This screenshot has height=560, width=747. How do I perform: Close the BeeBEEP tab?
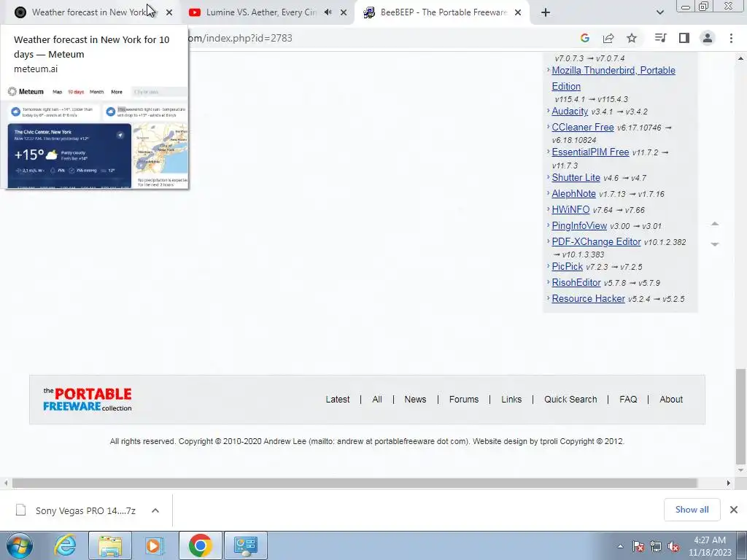pyautogui.click(x=518, y=12)
